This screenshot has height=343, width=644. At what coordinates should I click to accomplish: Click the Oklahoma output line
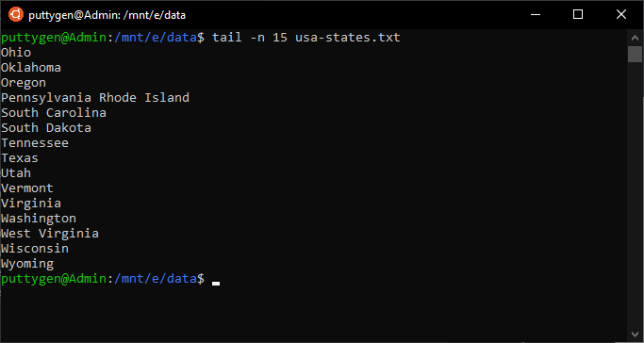pyautogui.click(x=31, y=67)
